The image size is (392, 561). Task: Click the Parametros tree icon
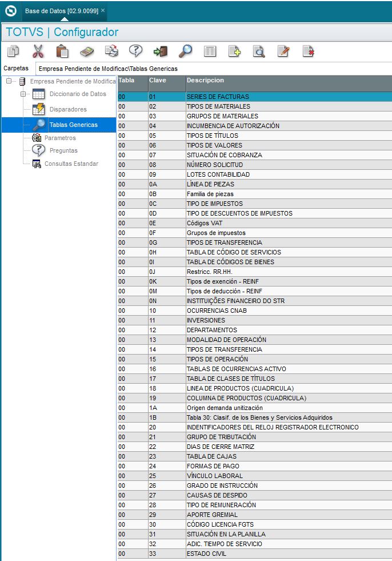point(37,138)
